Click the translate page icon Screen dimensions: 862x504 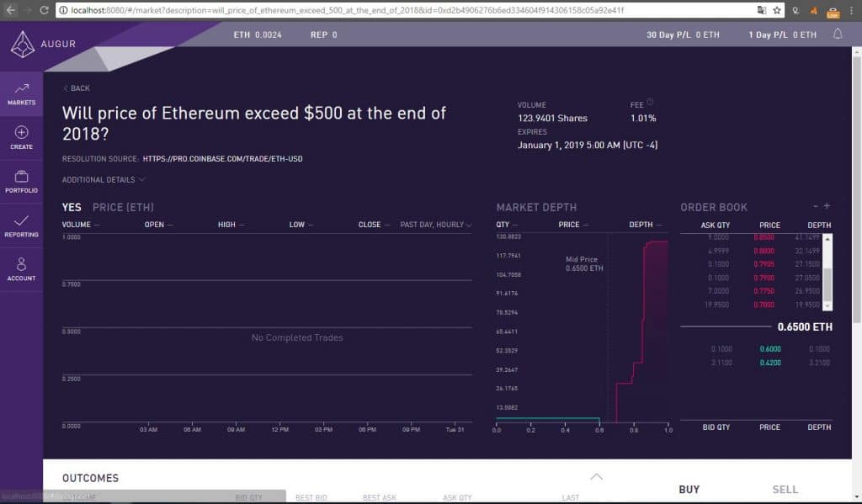[761, 10]
